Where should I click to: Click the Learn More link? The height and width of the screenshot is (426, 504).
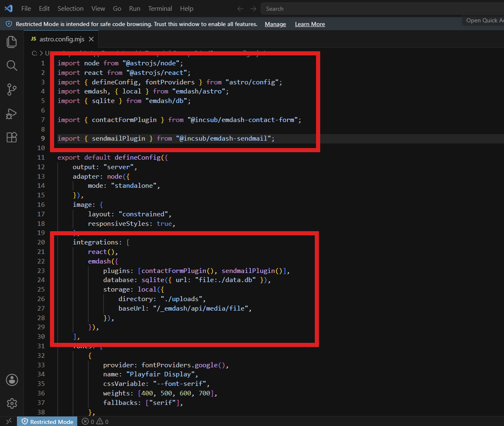click(x=310, y=24)
